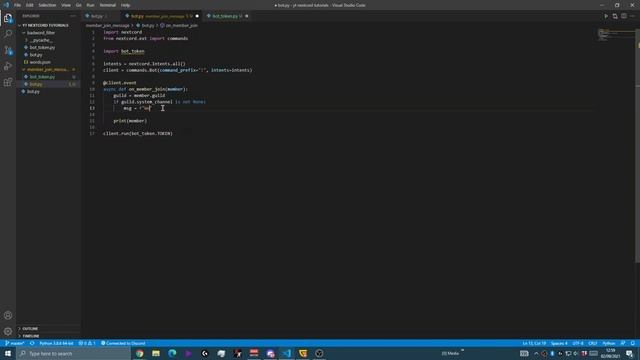Open bot.py under badword_filter
Viewport: 640px width, 360px height.
pos(36,55)
